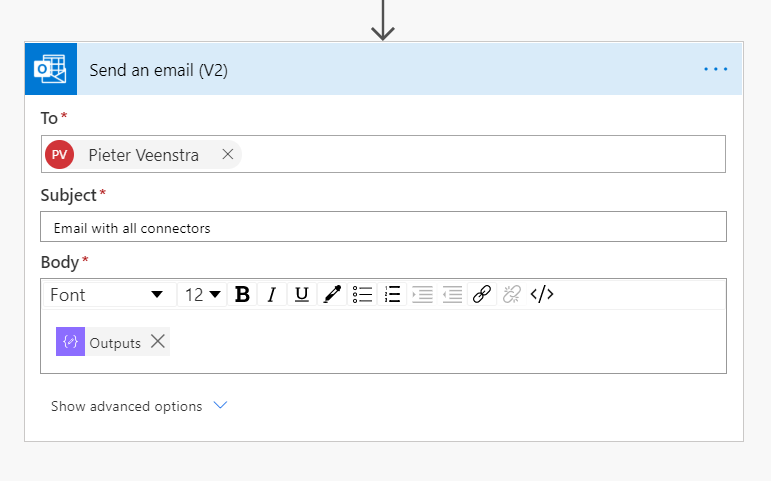Click the Pieter Veenstra recipient name

[144, 155]
